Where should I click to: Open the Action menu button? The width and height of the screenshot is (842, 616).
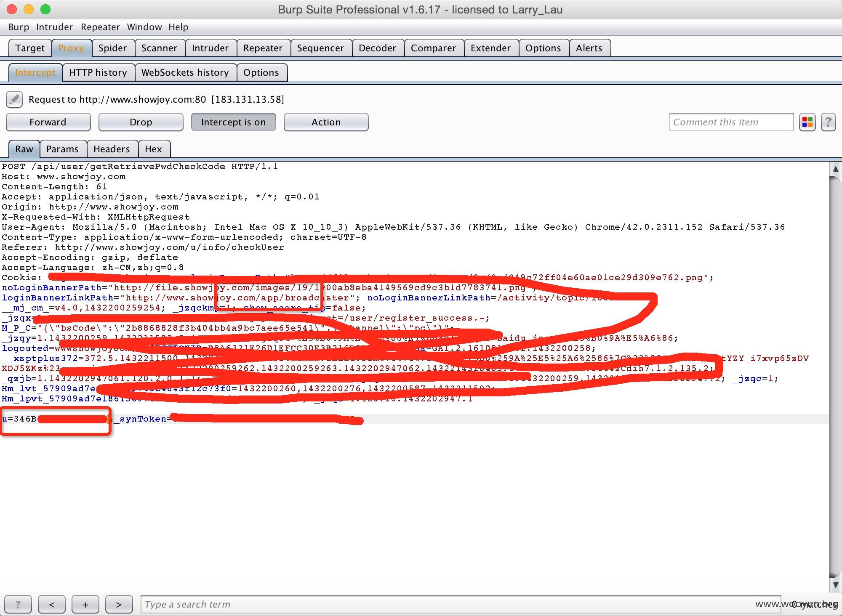pyautogui.click(x=326, y=122)
